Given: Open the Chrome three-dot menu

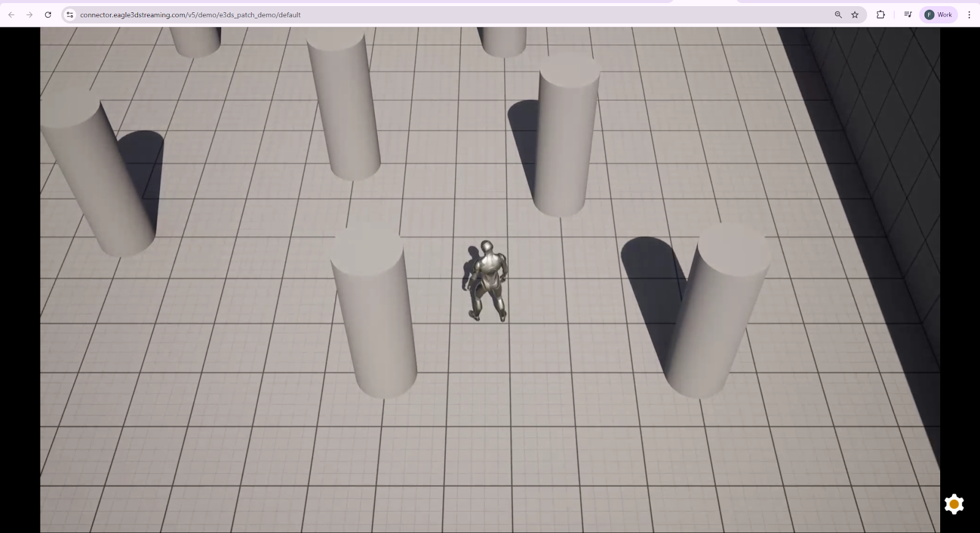Looking at the screenshot, I should (969, 15).
